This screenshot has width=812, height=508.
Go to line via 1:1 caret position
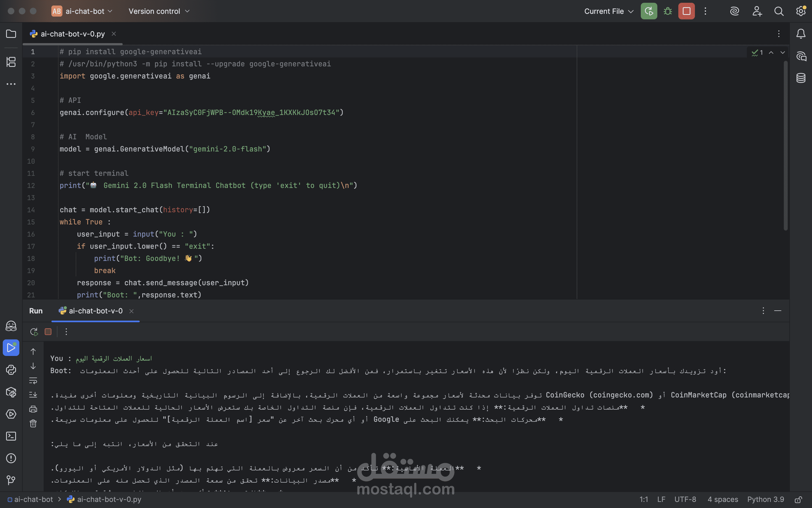coord(644,500)
